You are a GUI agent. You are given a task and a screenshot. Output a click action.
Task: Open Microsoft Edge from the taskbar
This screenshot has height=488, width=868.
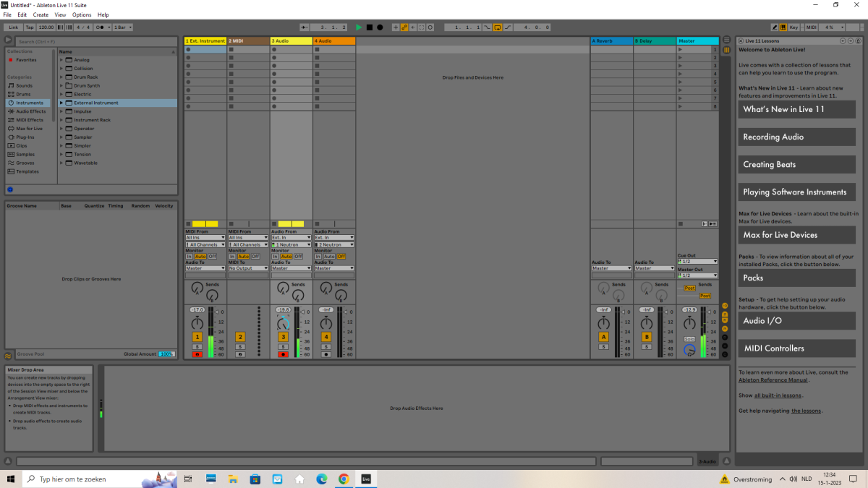point(322,479)
